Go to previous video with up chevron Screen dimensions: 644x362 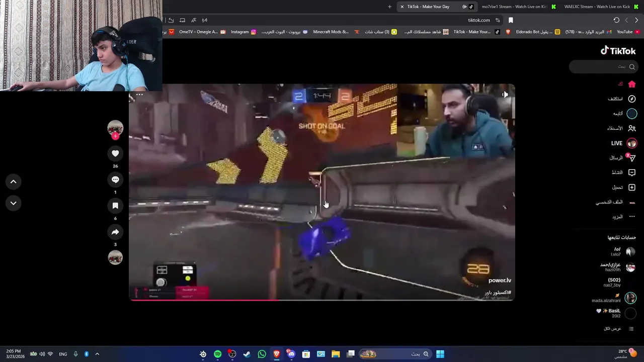[x=14, y=182]
